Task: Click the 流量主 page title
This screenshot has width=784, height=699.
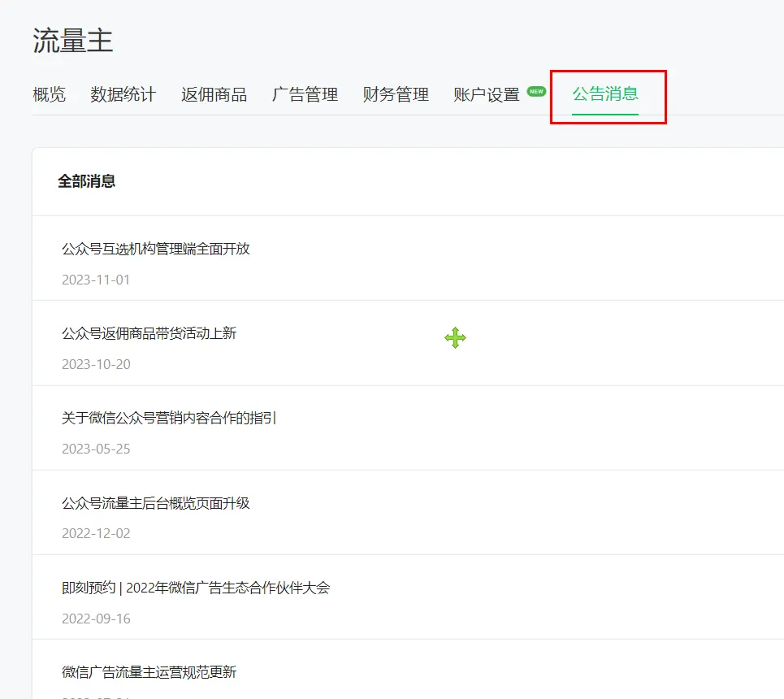Action: pyautogui.click(x=70, y=38)
